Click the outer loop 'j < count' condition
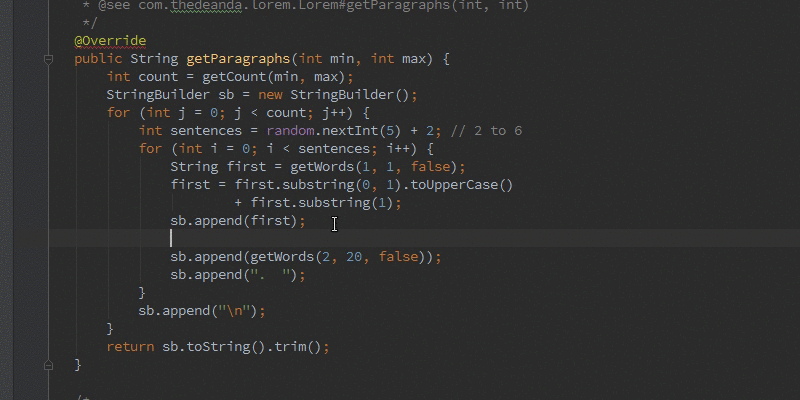800x400 pixels. 270,113
